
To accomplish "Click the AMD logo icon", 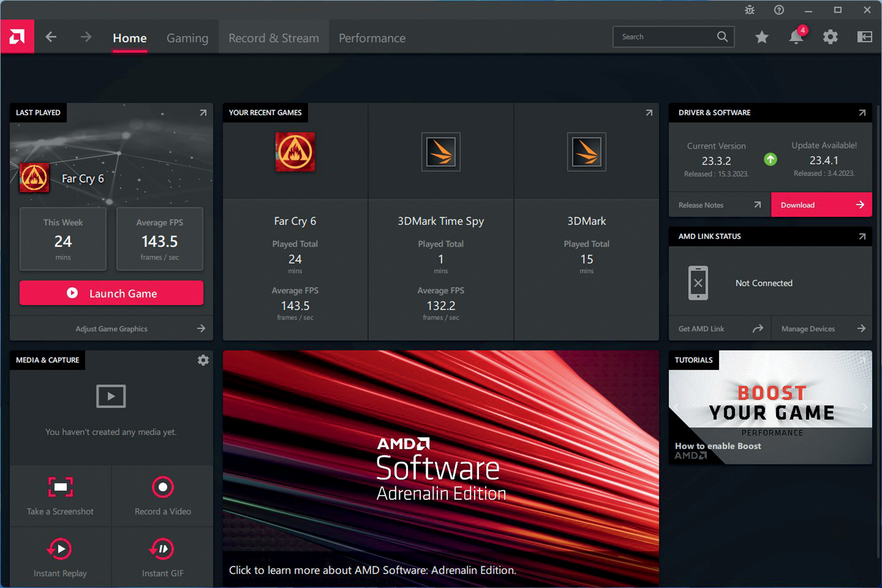I will click(17, 37).
